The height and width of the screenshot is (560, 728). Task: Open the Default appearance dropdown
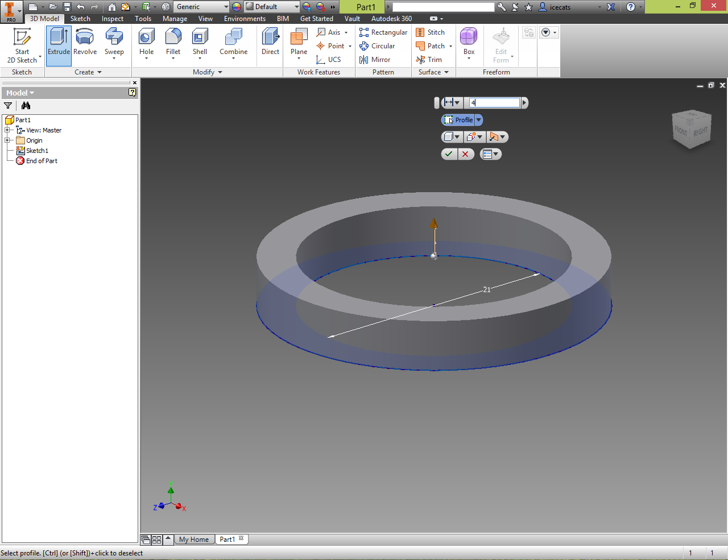pos(272,7)
